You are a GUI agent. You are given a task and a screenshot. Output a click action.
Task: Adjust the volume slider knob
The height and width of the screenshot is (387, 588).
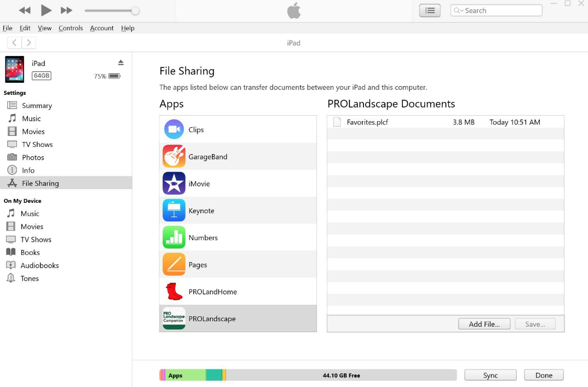point(135,10)
